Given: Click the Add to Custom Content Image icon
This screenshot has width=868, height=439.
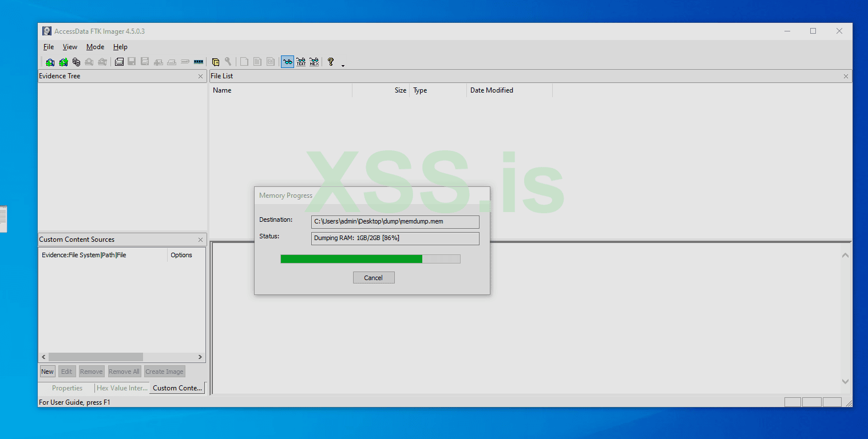Looking at the screenshot, I should 158,62.
